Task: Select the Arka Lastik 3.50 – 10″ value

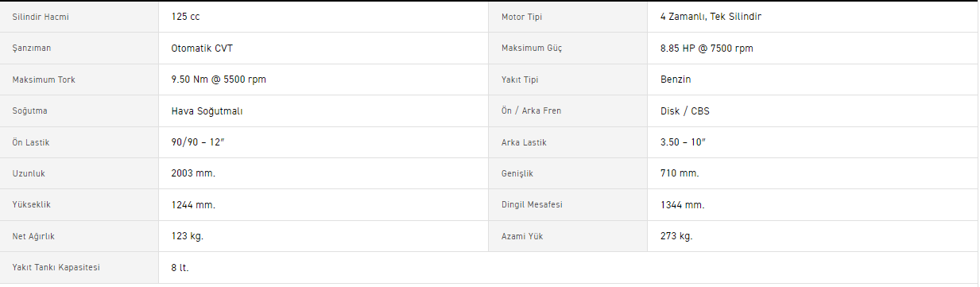Action: (x=683, y=142)
